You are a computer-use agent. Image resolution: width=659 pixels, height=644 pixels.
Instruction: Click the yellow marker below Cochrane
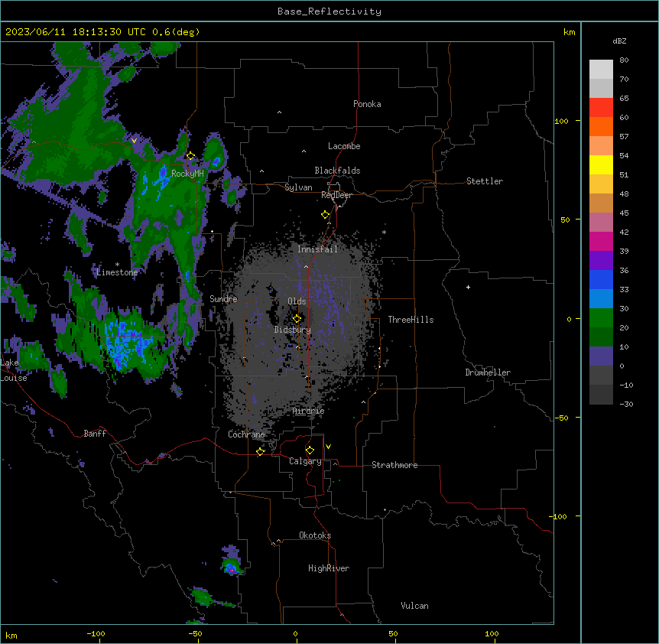pos(260,451)
